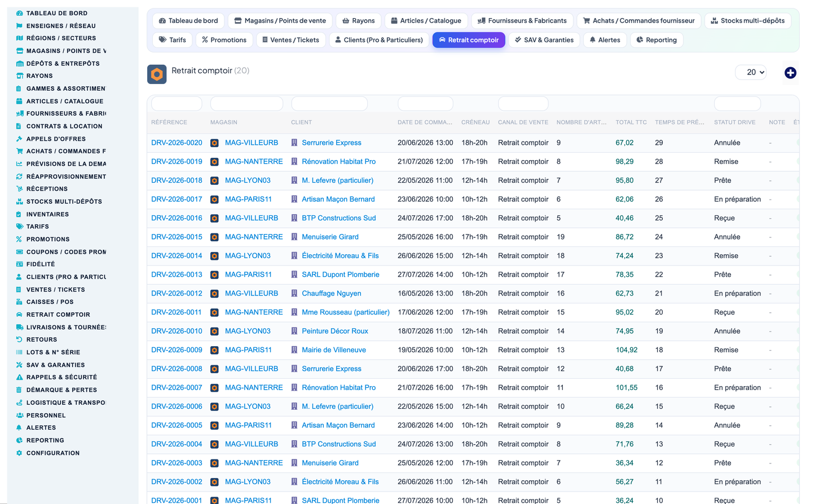Click store icon beside MAG-VILLEURB in DRV-2026-0020 row
Image resolution: width=815 pixels, height=504 pixels.
214,143
